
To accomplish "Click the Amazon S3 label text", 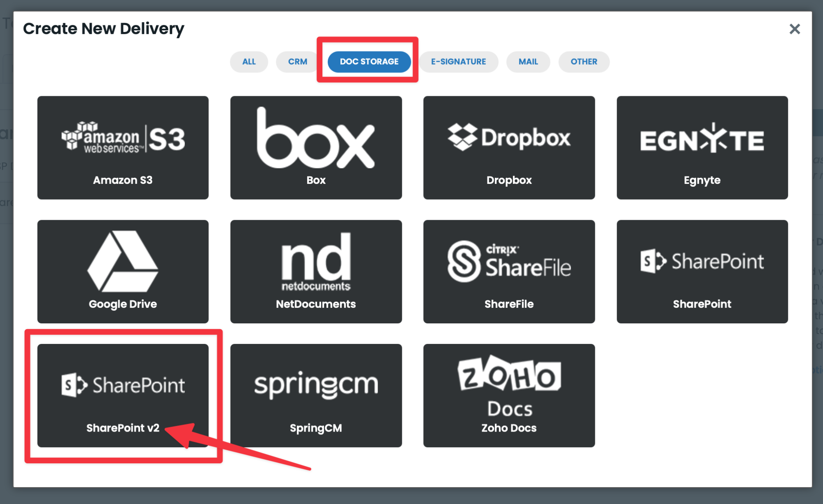I will (123, 180).
